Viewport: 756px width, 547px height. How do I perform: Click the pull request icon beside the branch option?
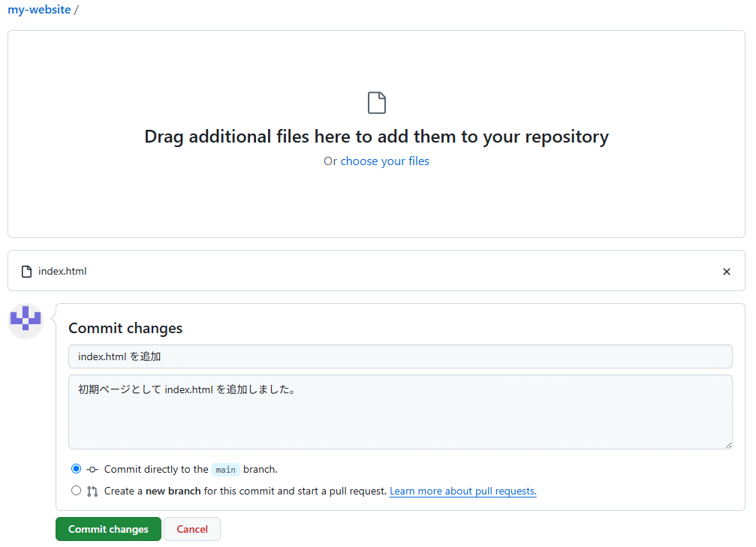[x=93, y=490]
